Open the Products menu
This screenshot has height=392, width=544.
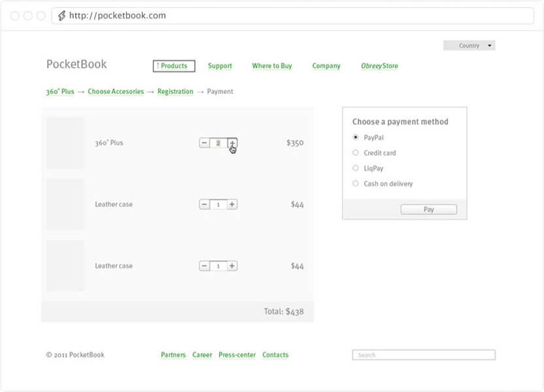pyautogui.click(x=174, y=66)
